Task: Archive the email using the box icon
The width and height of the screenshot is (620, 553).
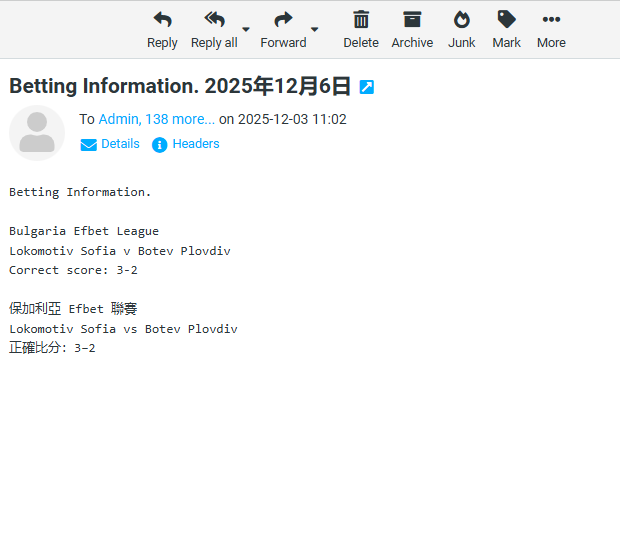Action: 412,20
